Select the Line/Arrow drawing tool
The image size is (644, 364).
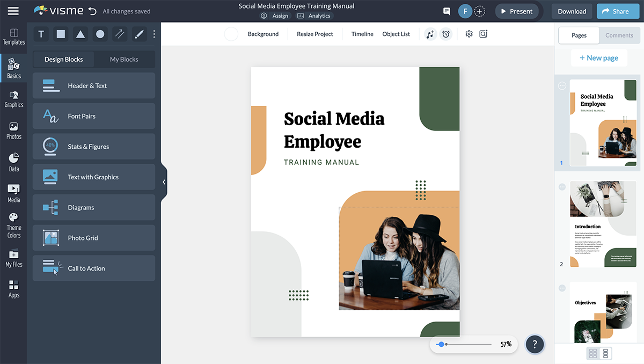pos(119,34)
